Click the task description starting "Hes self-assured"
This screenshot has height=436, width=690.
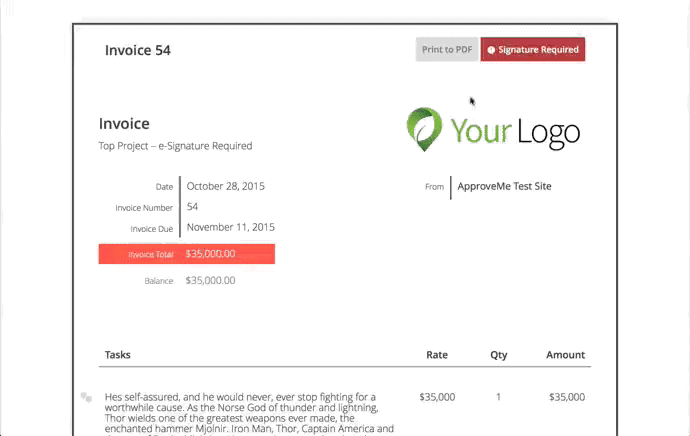(249, 414)
